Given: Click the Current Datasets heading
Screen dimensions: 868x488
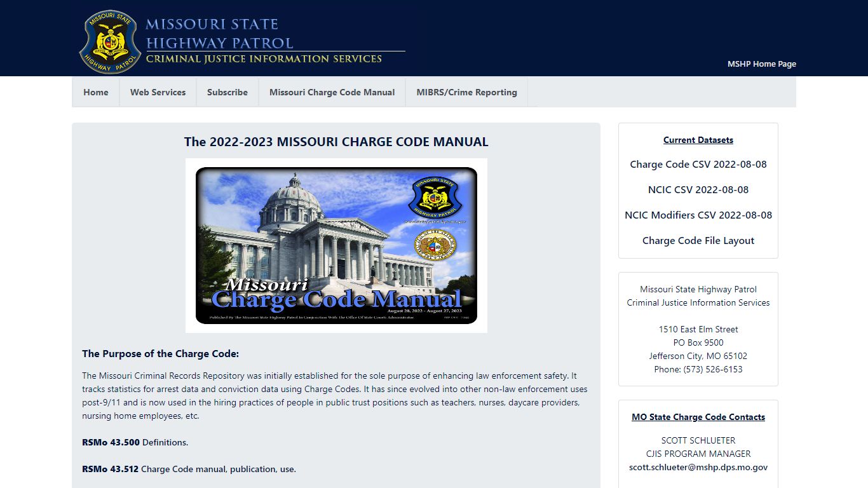Looking at the screenshot, I should point(698,140).
